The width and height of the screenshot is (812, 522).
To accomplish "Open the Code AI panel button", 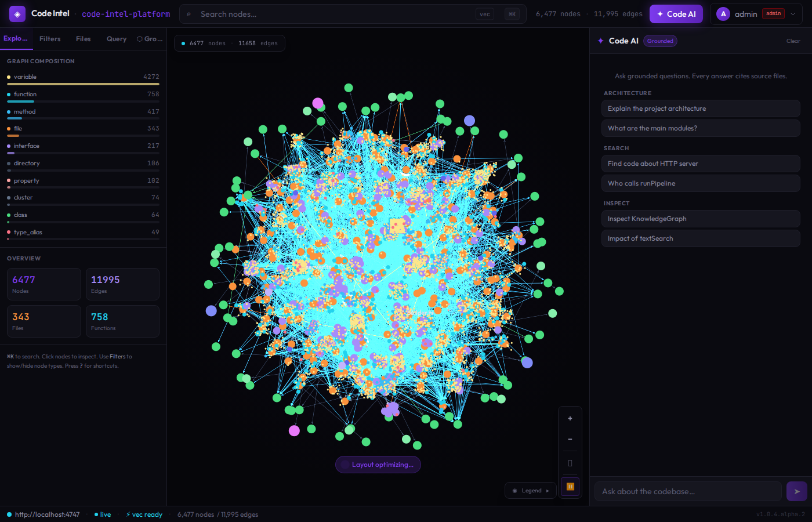I will (676, 14).
